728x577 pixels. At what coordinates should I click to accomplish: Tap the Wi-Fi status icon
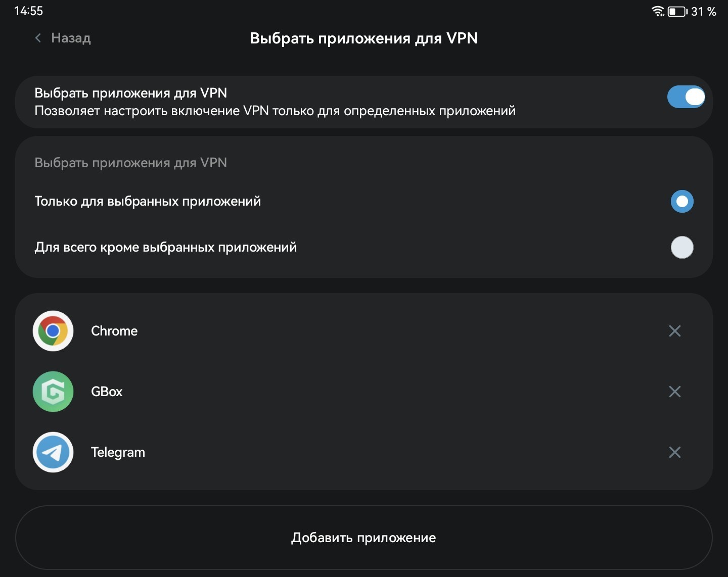pyautogui.click(x=658, y=11)
